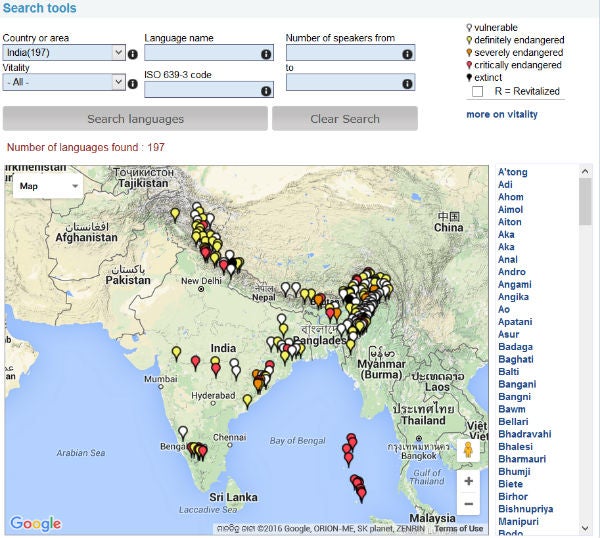Open the Ahom language link
The image size is (600, 538).
coord(510,197)
